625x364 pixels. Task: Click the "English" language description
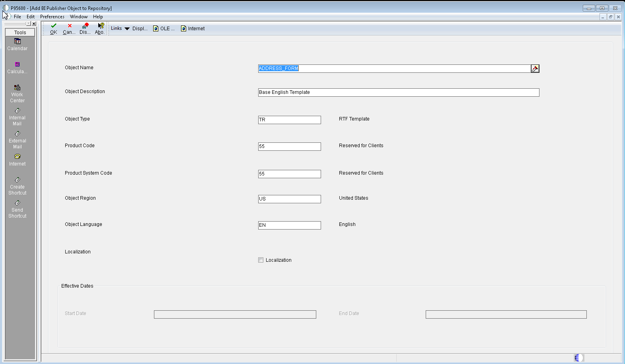(347, 224)
